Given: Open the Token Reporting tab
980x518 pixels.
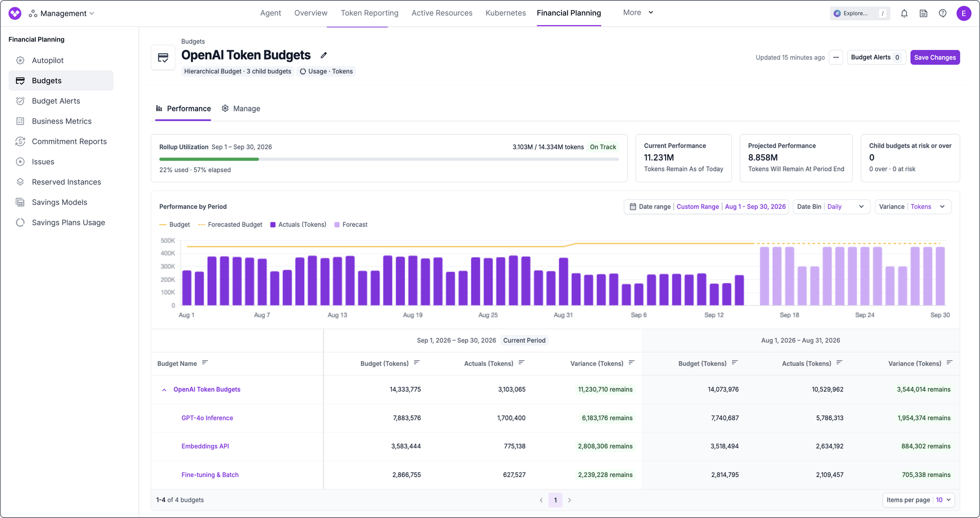Looking at the screenshot, I should (x=370, y=13).
